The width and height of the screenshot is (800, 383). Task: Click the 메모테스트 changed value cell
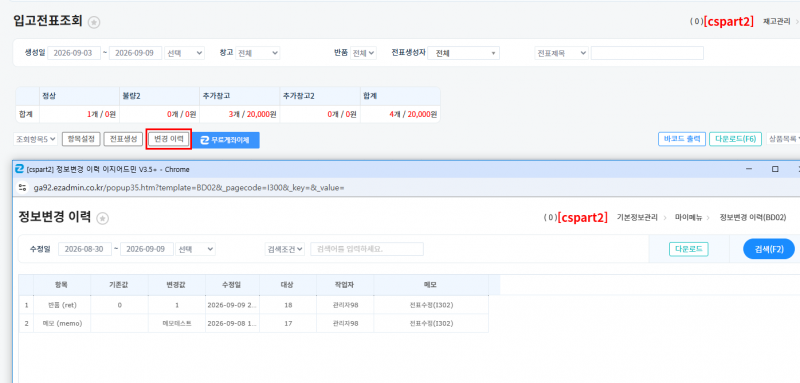177,323
